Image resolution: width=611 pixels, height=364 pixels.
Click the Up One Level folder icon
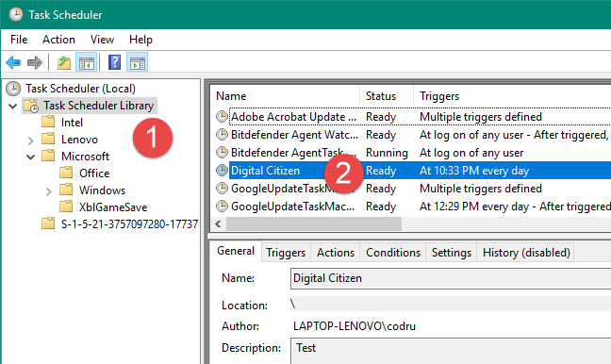[64, 62]
